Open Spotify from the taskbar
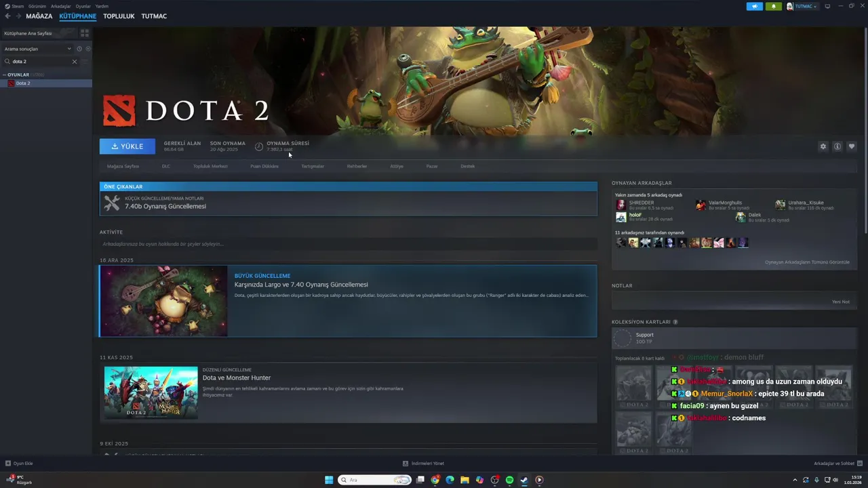 click(509, 480)
